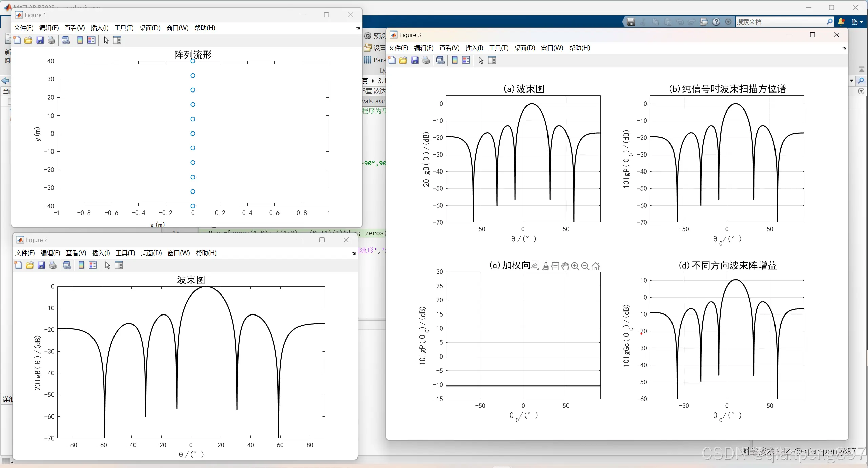Expand the export options on subplot (c)
The image size is (868, 468).
[535, 266]
